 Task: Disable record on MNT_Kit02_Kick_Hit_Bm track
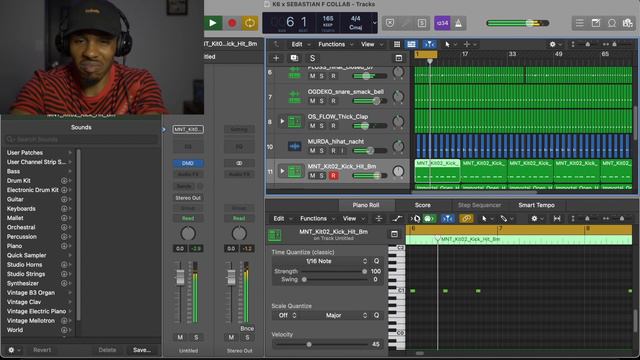coord(333,176)
